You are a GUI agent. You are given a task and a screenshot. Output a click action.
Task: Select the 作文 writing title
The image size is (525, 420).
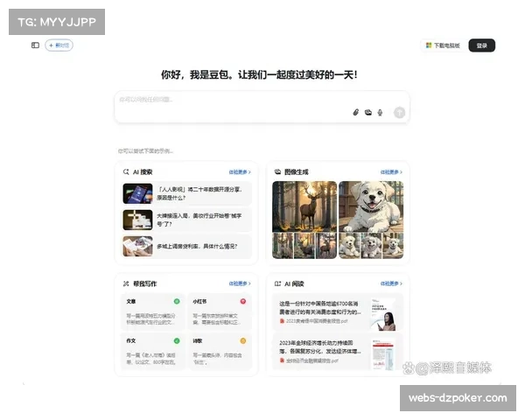pyautogui.click(x=131, y=340)
